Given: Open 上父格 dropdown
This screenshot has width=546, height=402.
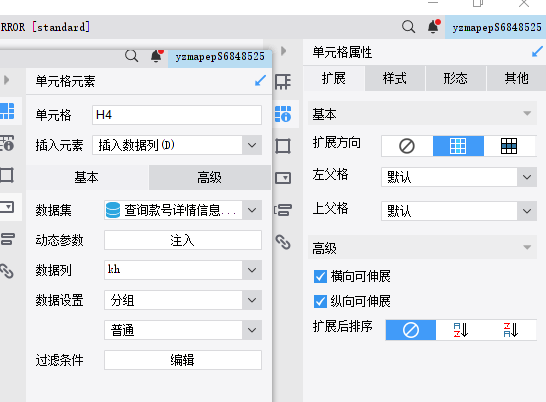Looking at the screenshot, I should coord(527,211).
